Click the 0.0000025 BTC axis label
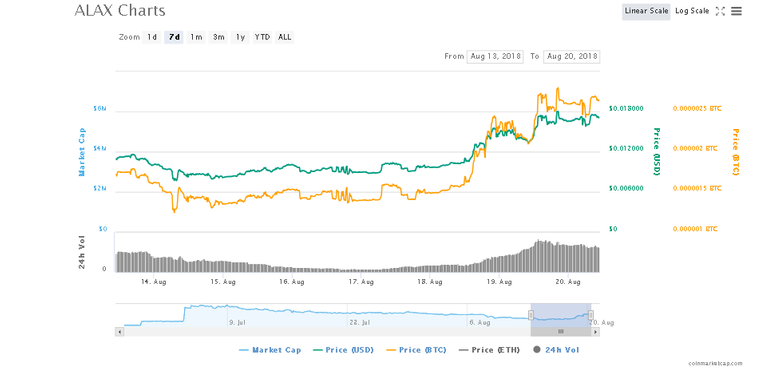This screenshot has width=768, height=380. (x=697, y=108)
